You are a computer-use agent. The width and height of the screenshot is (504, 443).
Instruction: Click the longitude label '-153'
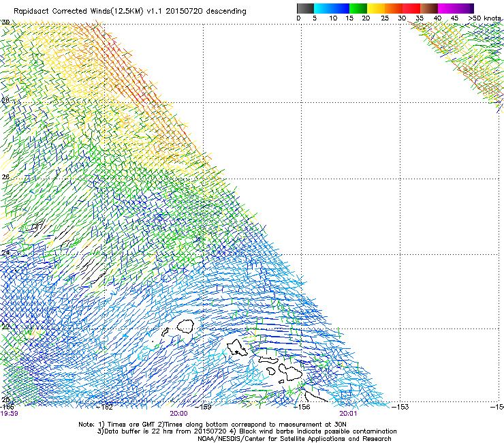point(400,408)
